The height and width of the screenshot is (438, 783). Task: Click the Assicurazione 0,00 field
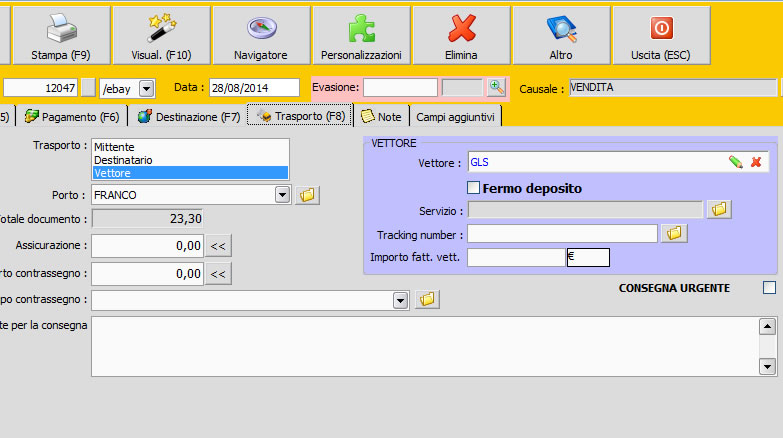click(x=147, y=246)
